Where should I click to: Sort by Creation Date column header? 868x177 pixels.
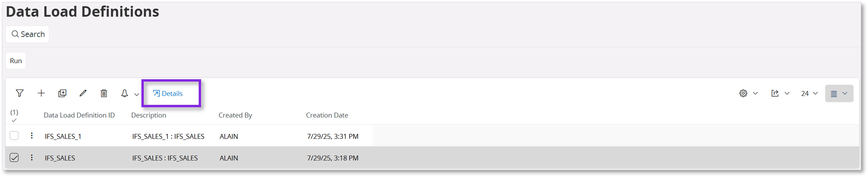327,115
